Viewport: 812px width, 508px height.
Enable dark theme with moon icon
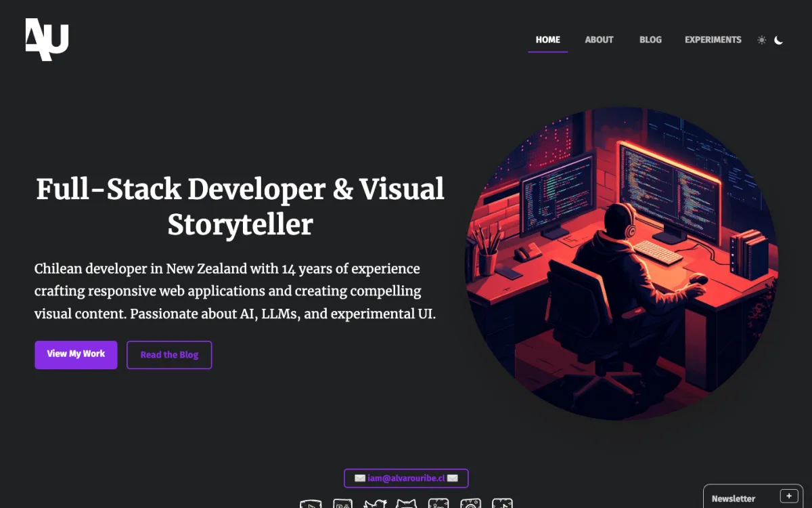click(x=779, y=40)
